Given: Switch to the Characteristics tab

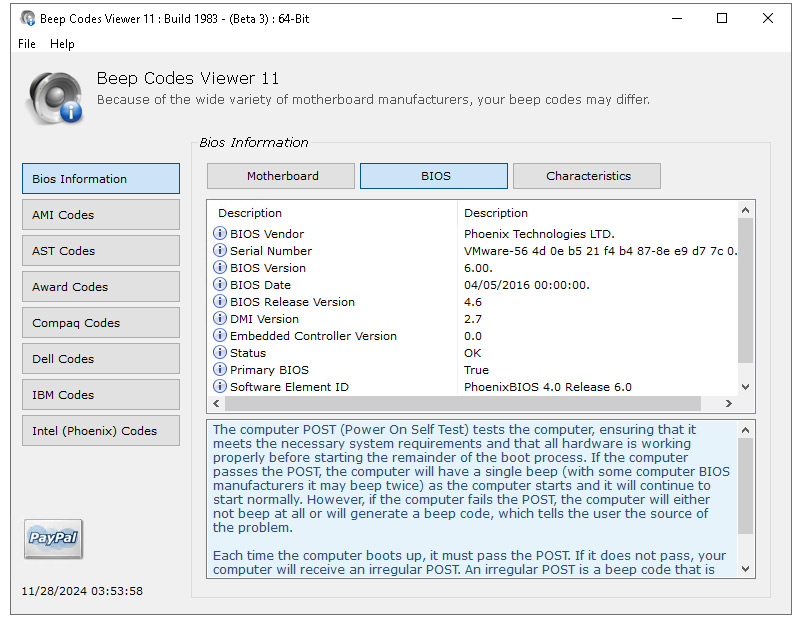Looking at the screenshot, I should coord(587,176).
